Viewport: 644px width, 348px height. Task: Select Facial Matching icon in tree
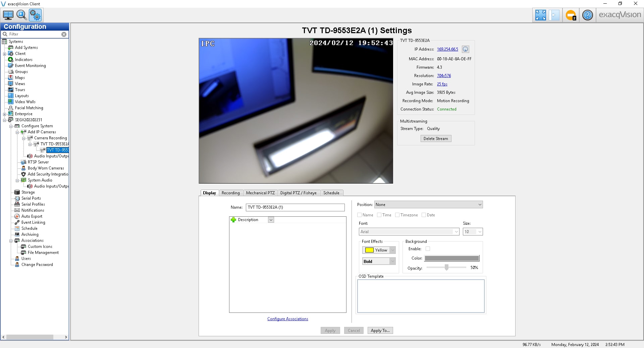click(x=11, y=108)
